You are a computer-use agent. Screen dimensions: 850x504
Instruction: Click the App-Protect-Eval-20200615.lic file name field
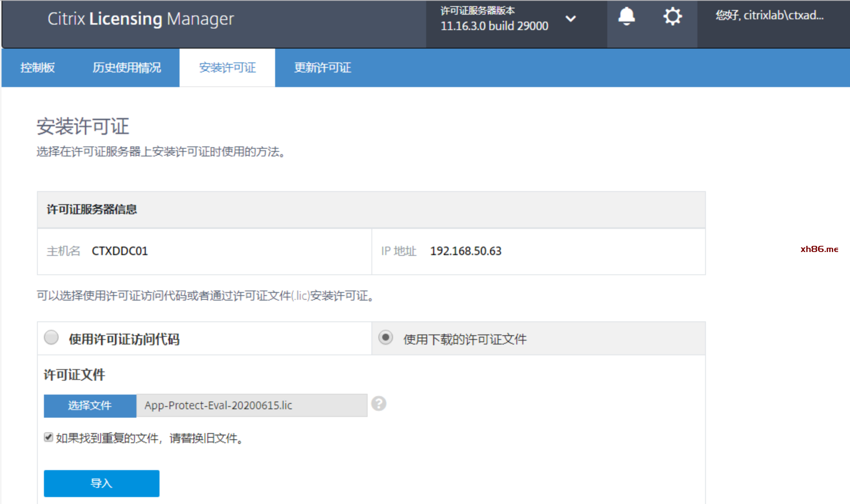tap(252, 405)
